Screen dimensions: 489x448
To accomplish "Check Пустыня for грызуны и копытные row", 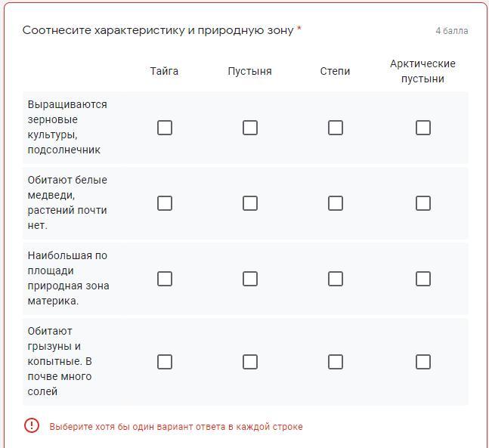I will (250, 362).
